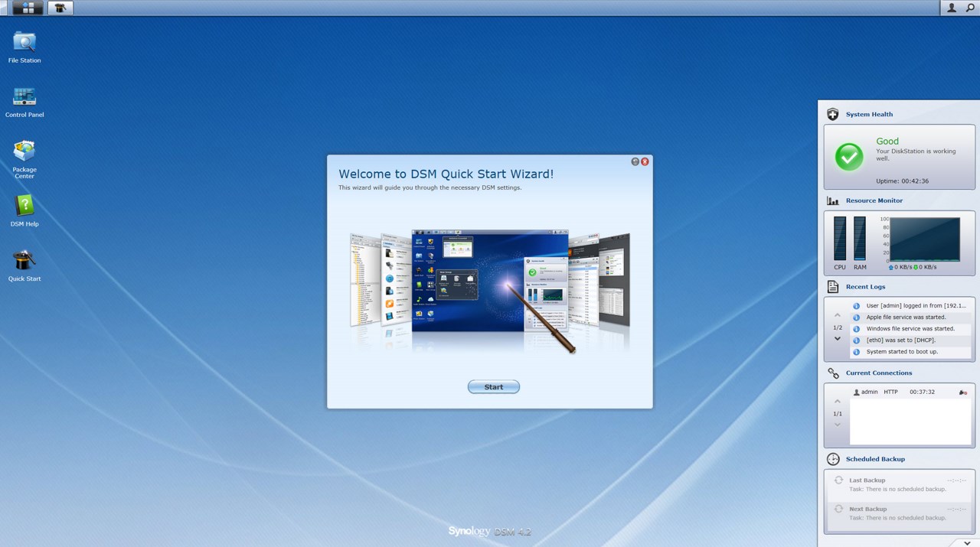
Task: Click info icon beside Apple file service log
Action: (857, 317)
